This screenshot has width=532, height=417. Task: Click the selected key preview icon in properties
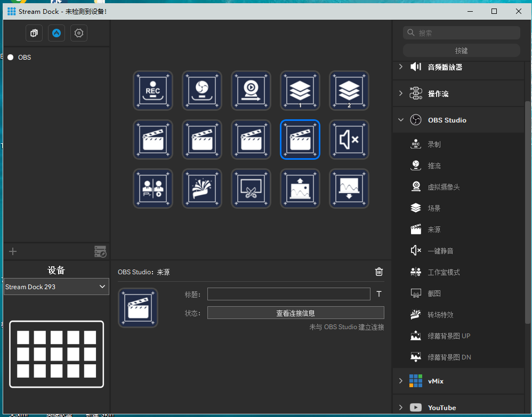coord(138,307)
